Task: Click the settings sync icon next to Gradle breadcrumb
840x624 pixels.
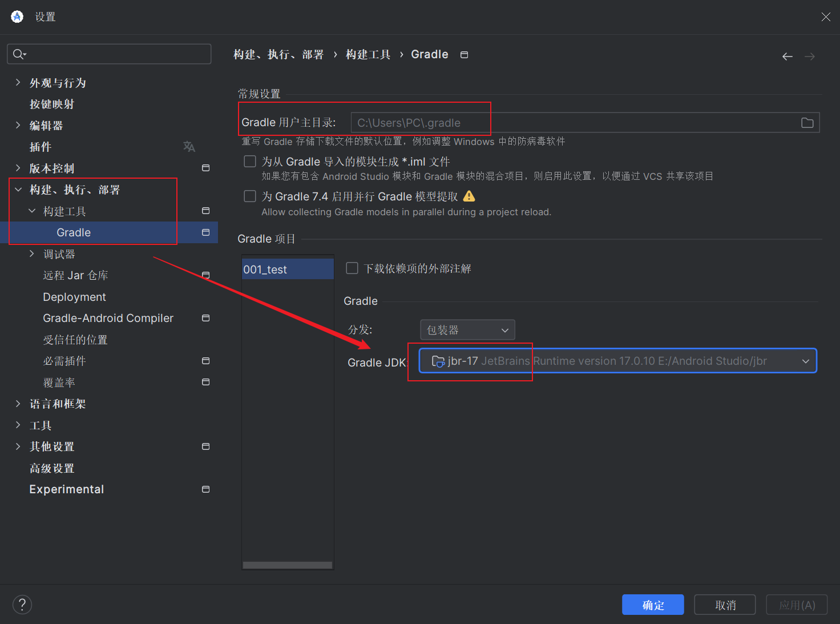Action: coord(464,54)
